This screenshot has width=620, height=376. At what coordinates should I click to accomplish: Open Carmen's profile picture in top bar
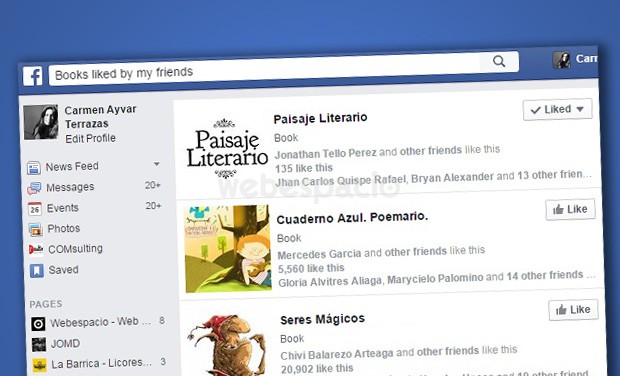coord(561,60)
